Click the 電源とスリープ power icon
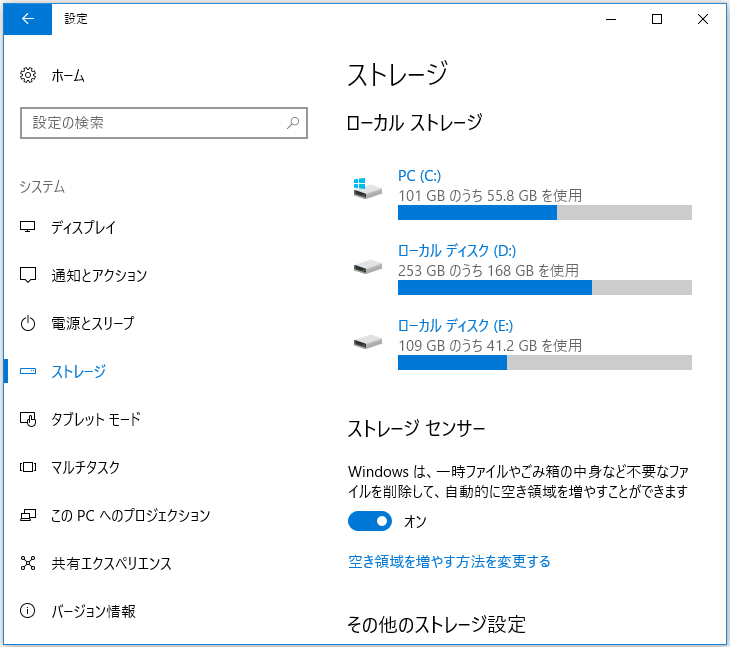Image resolution: width=730 pixels, height=647 pixels. (x=28, y=323)
